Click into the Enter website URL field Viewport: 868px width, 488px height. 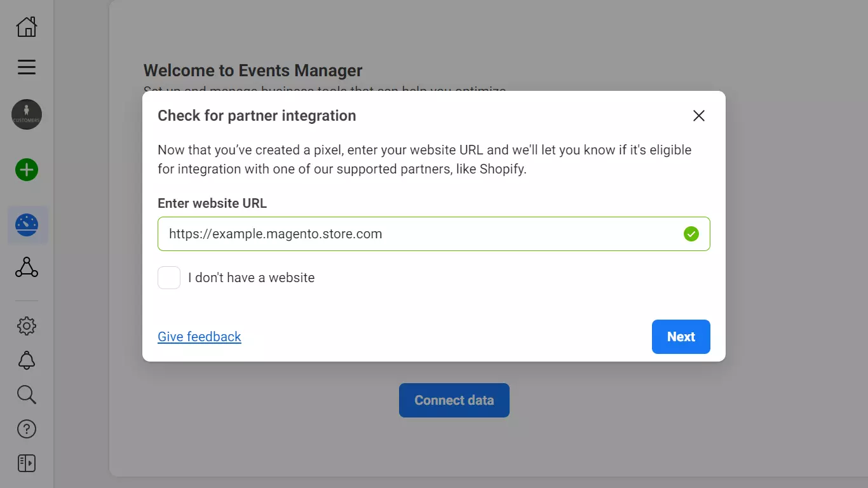tap(419, 234)
